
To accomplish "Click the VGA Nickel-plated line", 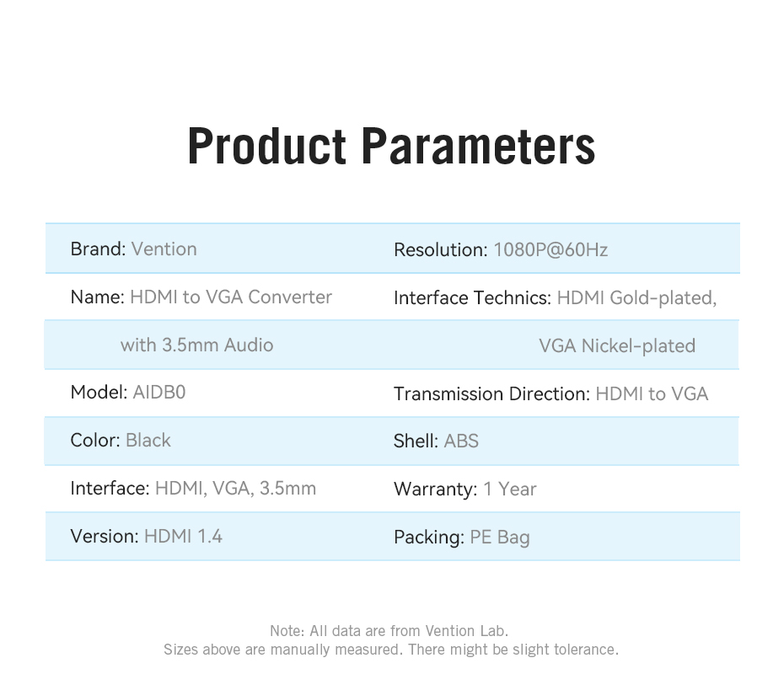I will click(617, 346).
